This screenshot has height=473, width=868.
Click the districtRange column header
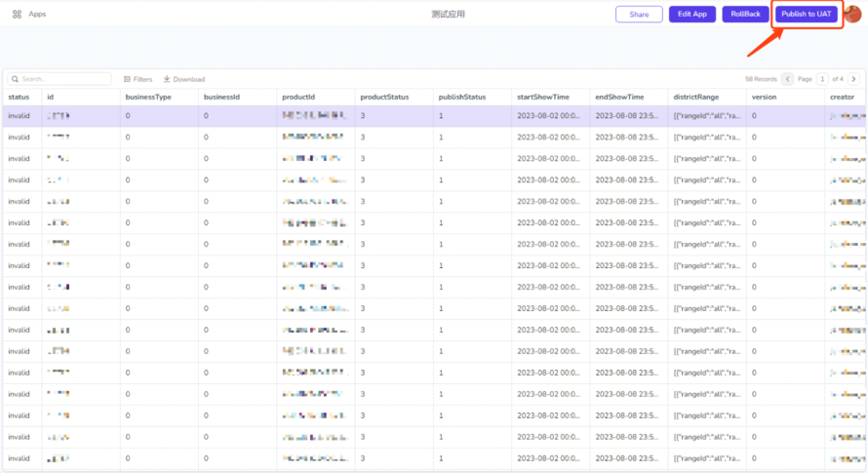point(696,98)
